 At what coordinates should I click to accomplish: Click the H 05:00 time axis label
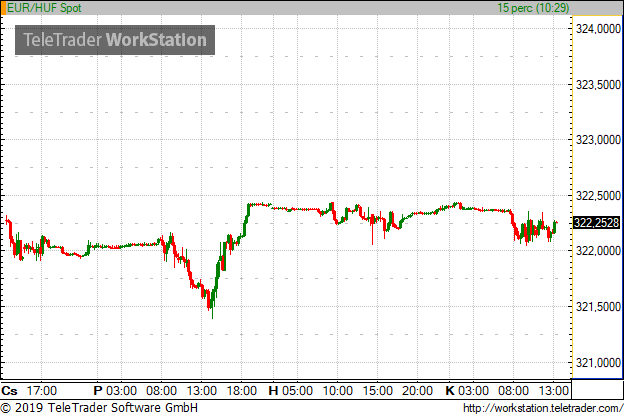tap(291, 390)
